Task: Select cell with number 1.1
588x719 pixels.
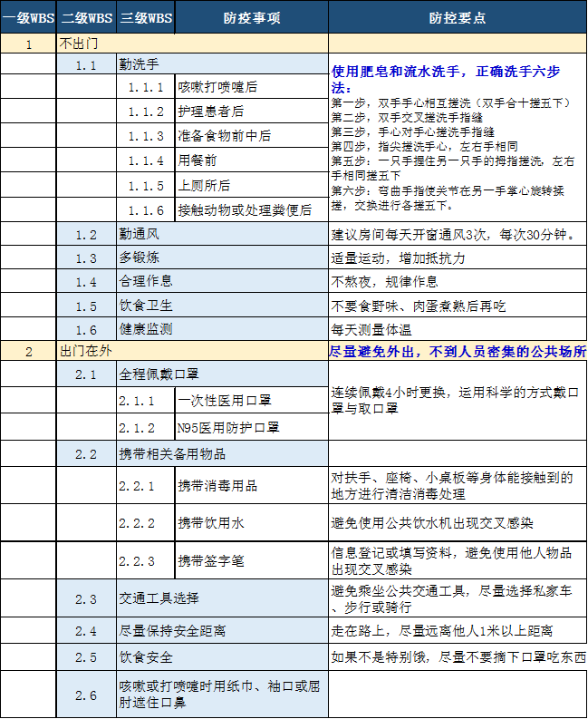Action: 87,64
